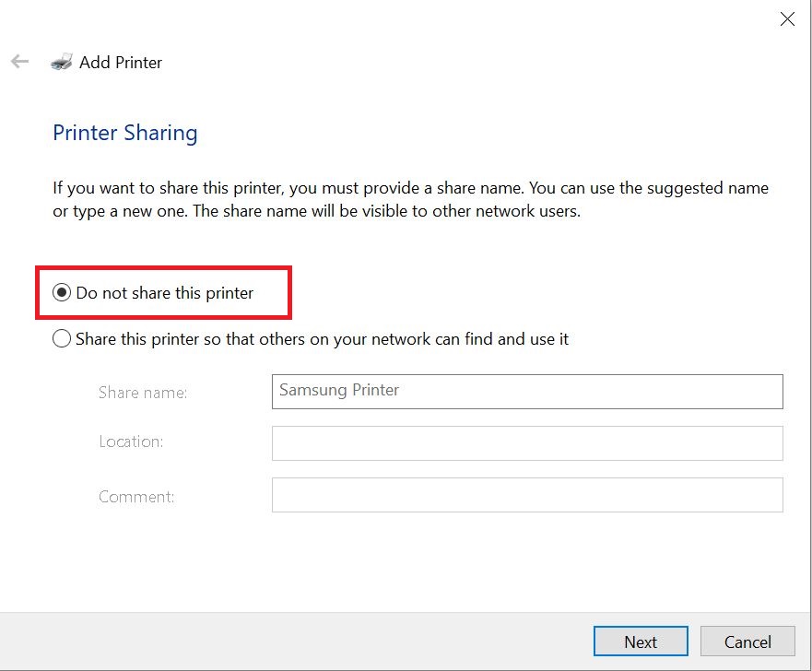Viewport: 812px width, 671px height.
Task: Close the Add Printer dialog window
Action: coord(786,18)
